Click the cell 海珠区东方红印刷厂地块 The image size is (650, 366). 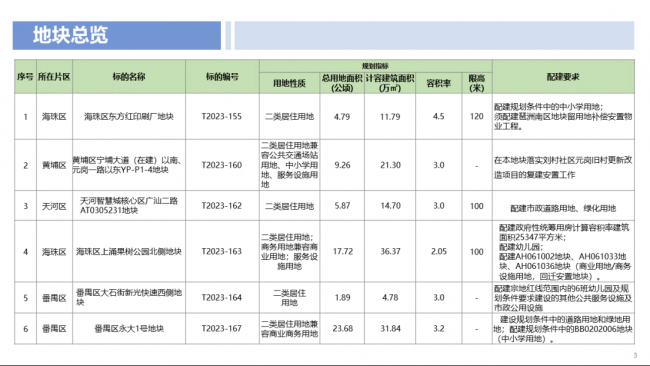129,116
